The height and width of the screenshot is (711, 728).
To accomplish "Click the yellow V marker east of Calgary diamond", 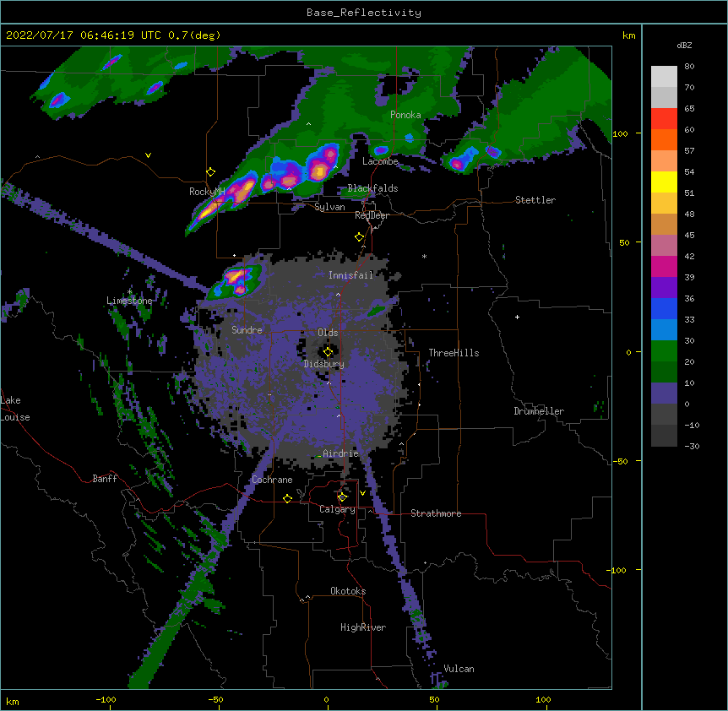I will 362,493.
